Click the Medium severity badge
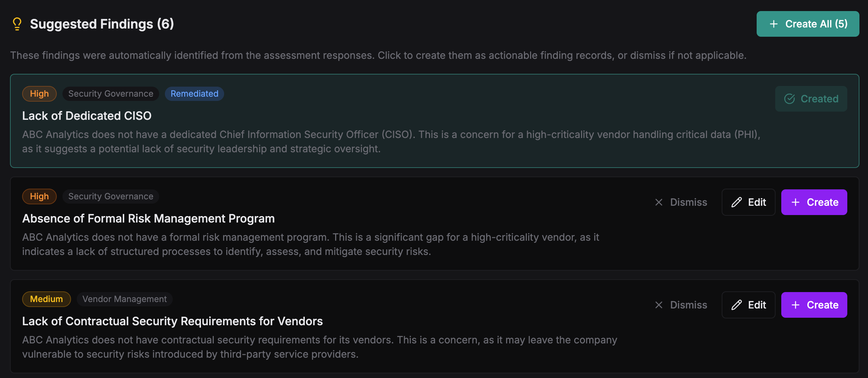 pyautogui.click(x=46, y=299)
